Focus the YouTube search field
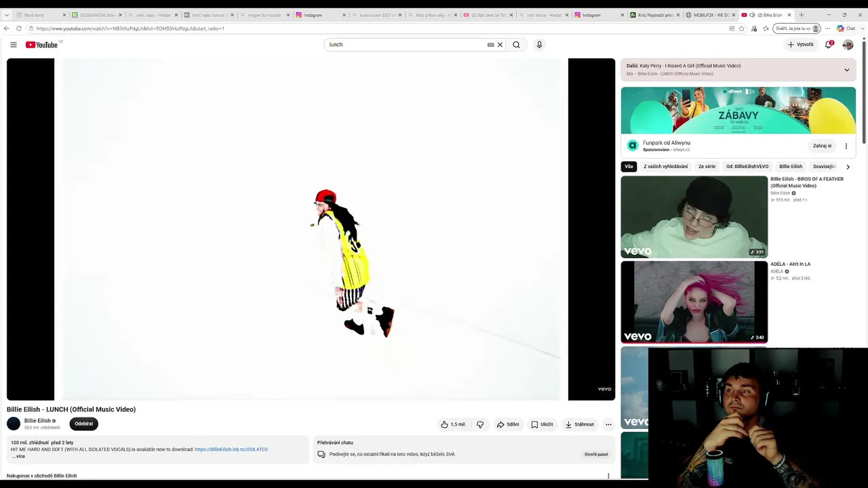Image resolution: width=868 pixels, height=488 pixels. tap(407, 45)
